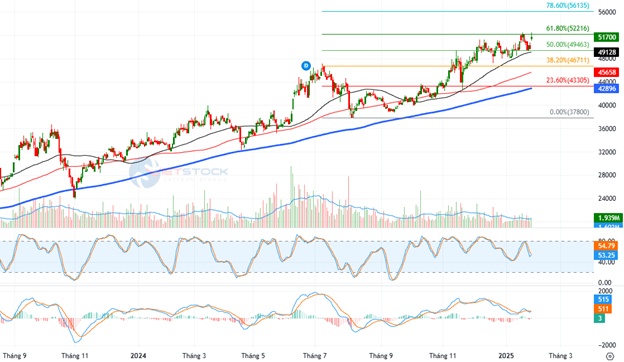Select the 23.60%(43305) Fibonacci label
624x362 pixels.
tap(567, 80)
